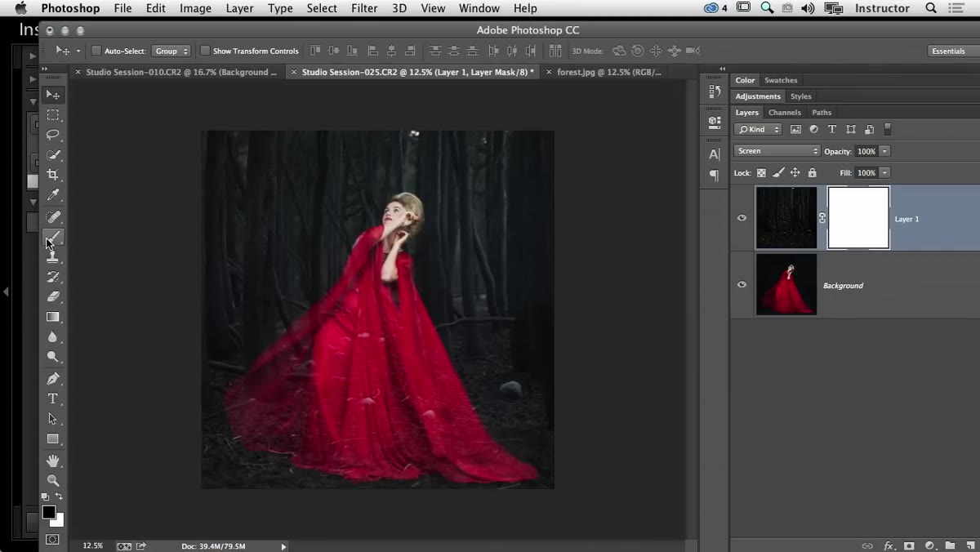Click the add layer style fx icon

[888, 545]
